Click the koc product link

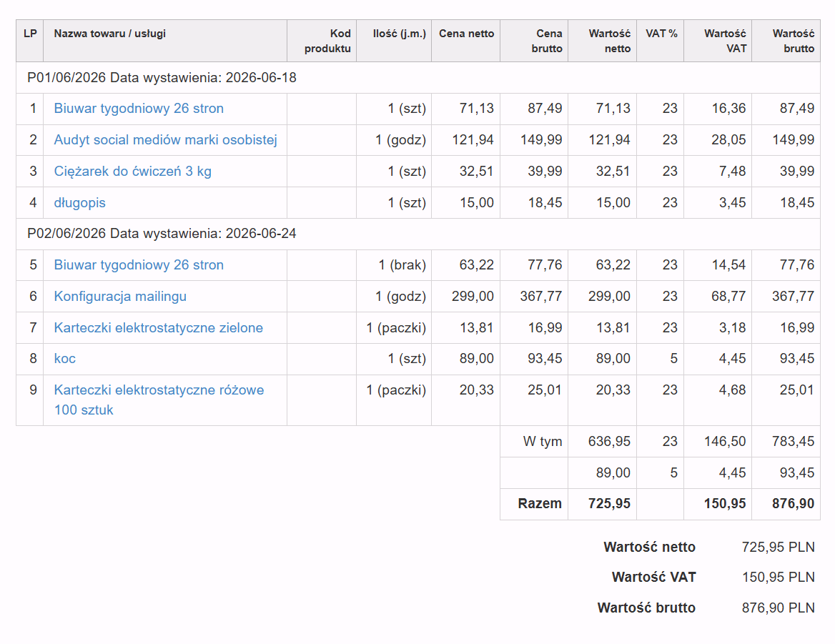64,359
